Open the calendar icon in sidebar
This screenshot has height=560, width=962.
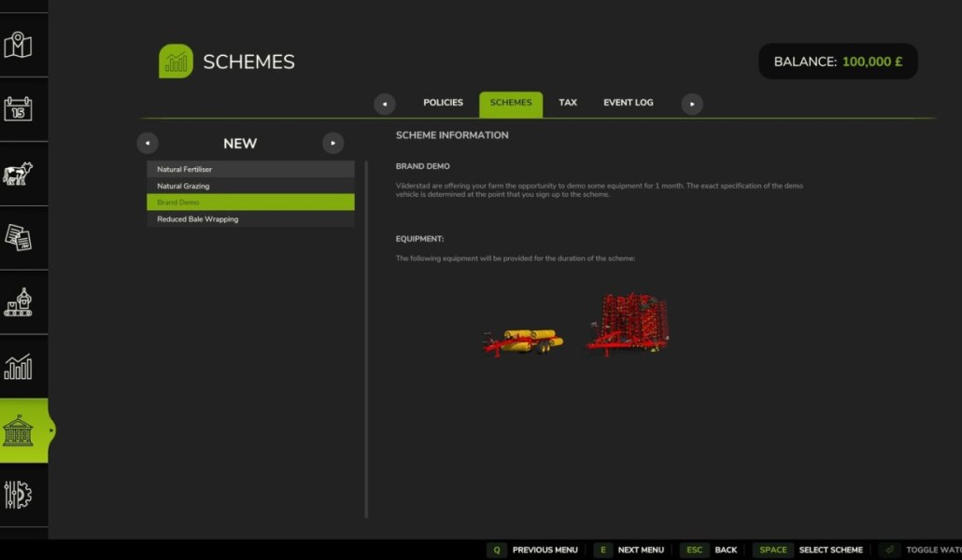tap(18, 109)
